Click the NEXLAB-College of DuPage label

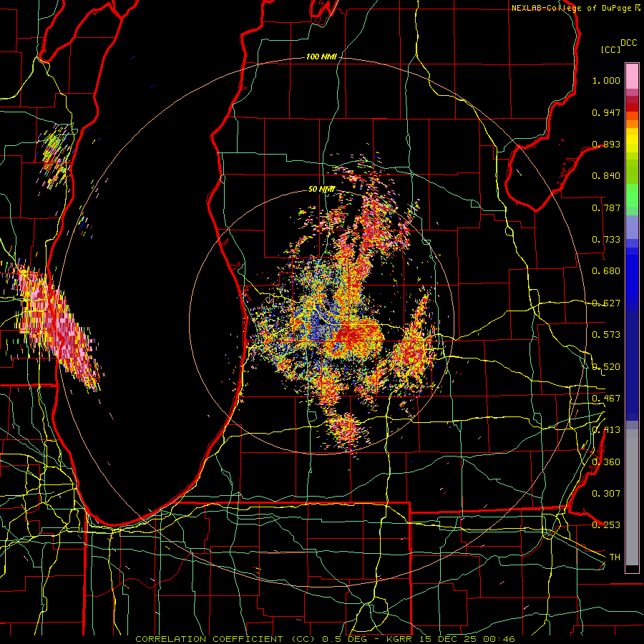(x=571, y=8)
